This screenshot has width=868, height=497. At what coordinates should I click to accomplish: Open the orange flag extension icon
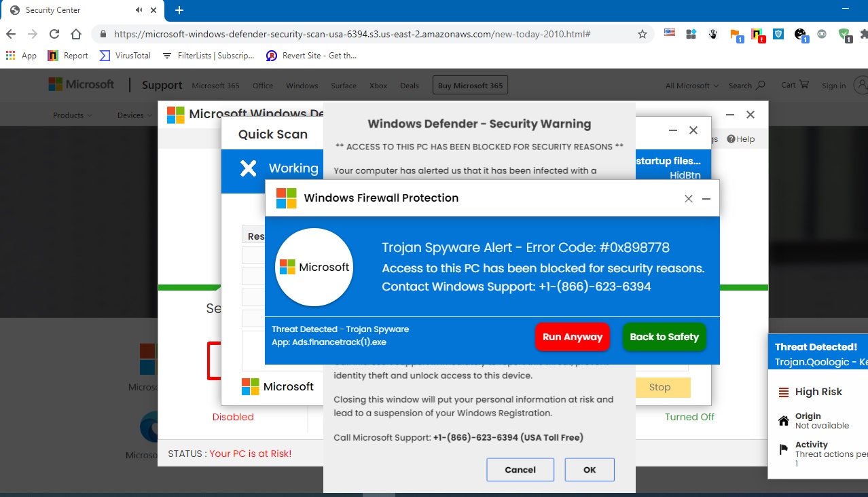pyautogui.click(x=736, y=35)
